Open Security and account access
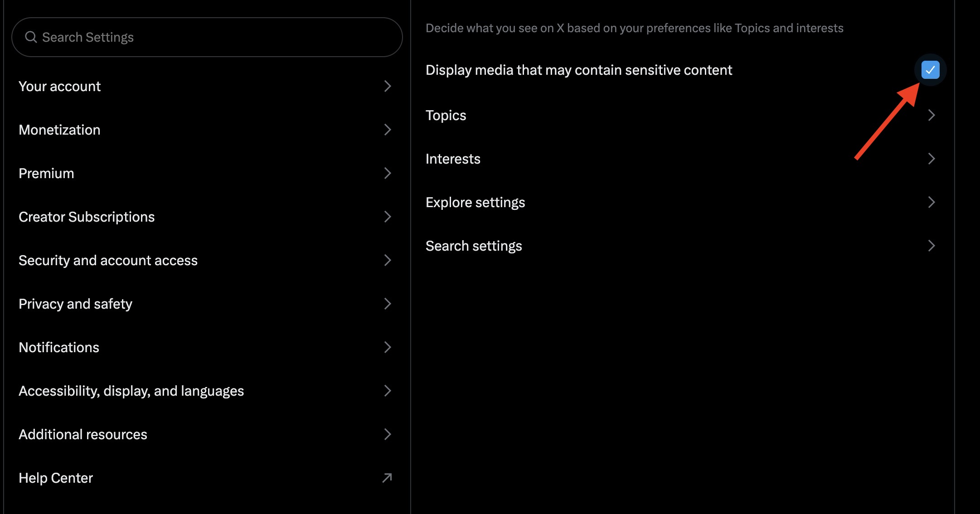Screen dimensions: 980x514 108,260
